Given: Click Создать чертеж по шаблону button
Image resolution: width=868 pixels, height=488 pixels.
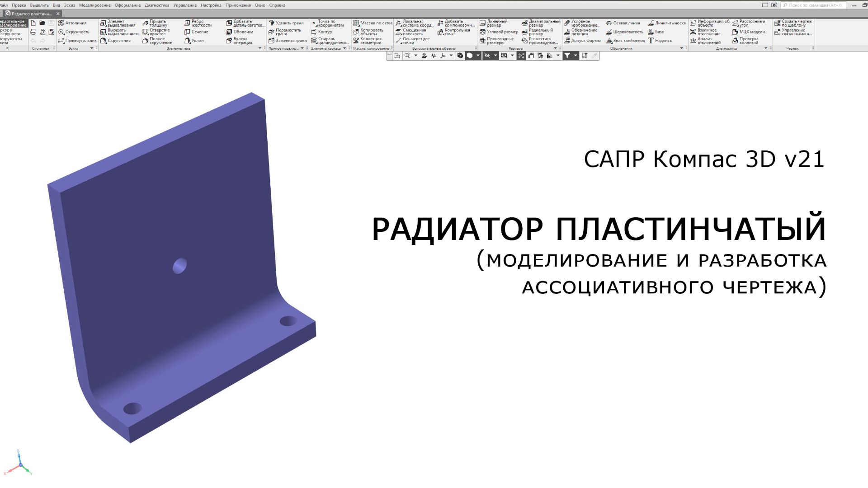Looking at the screenshot, I should (793, 23).
